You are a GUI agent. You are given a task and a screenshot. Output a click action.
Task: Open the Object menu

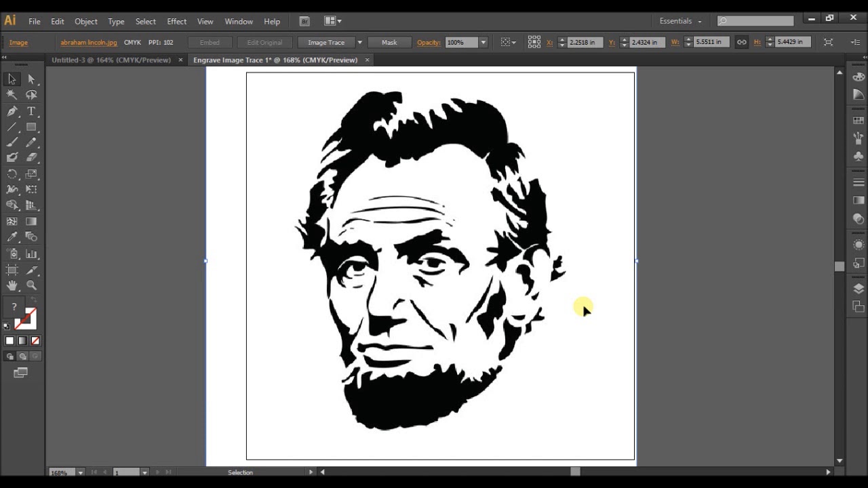86,21
